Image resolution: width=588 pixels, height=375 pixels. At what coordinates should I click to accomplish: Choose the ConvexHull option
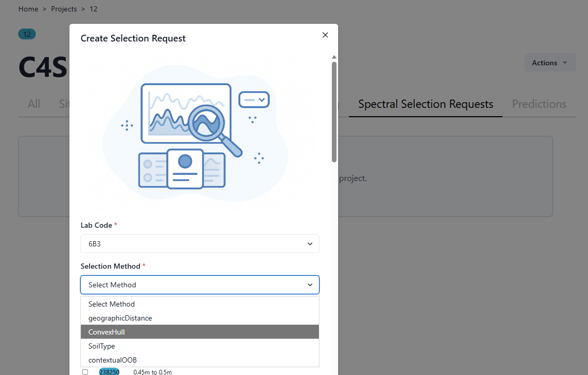200,332
